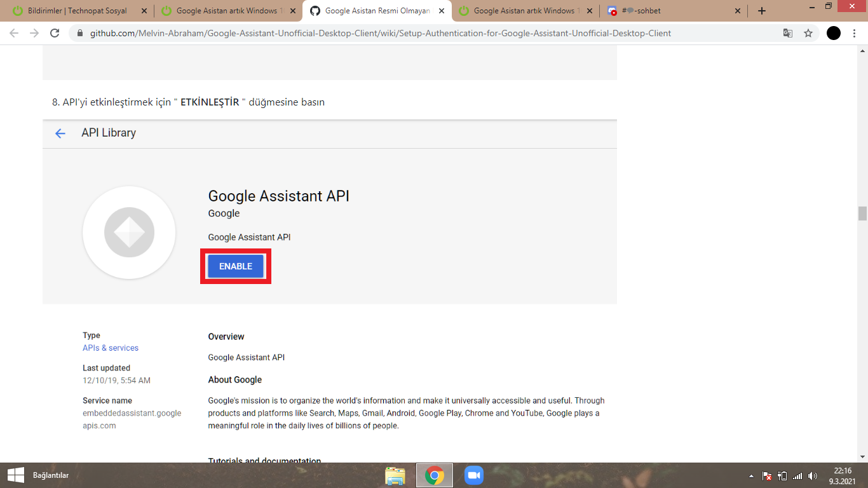Click the vertical page scrollbar thumb

tap(862, 213)
